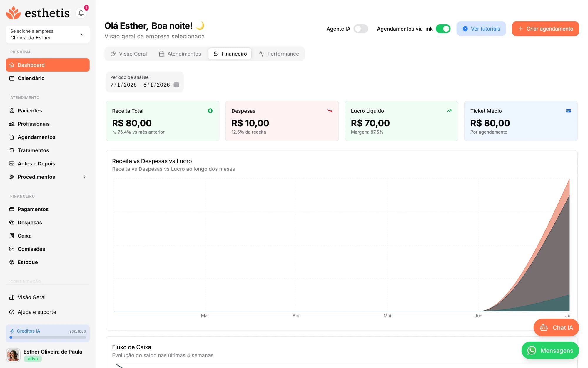Click the ativa status badge
The width and height of the screenshot is (588, 368).
tap(33, 359)
